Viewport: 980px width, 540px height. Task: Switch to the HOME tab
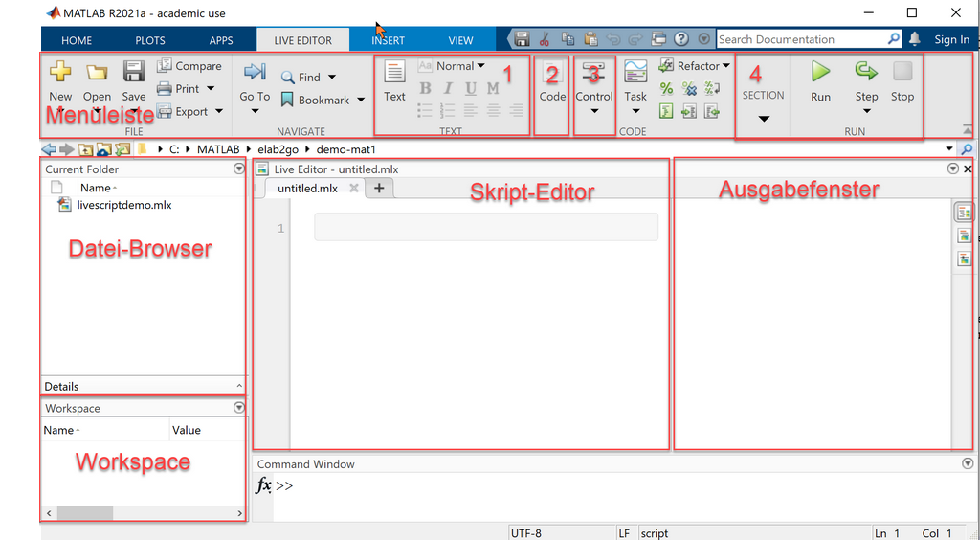(77, 40)
